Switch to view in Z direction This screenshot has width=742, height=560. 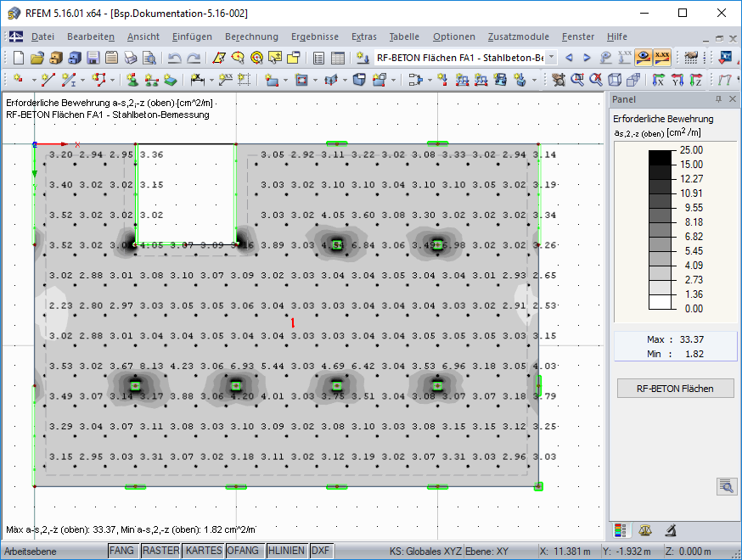[695, 80]
